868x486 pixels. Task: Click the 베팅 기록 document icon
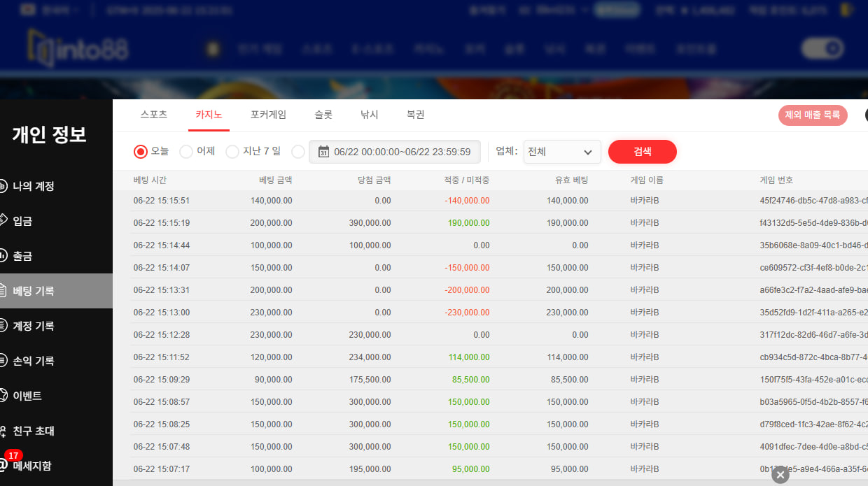[3, 291]
